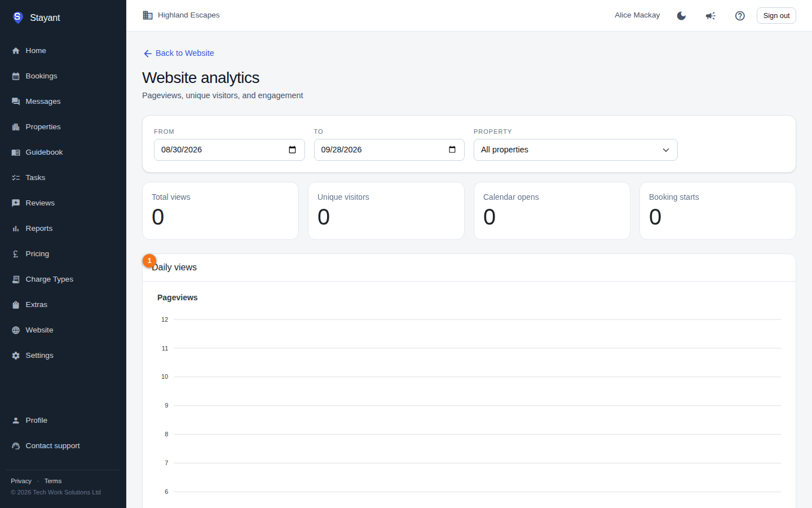Image resolution: width=812 pixels, height=508 pixels.
Task: Open the Guidebook book icon
Action: coord(16,152)
